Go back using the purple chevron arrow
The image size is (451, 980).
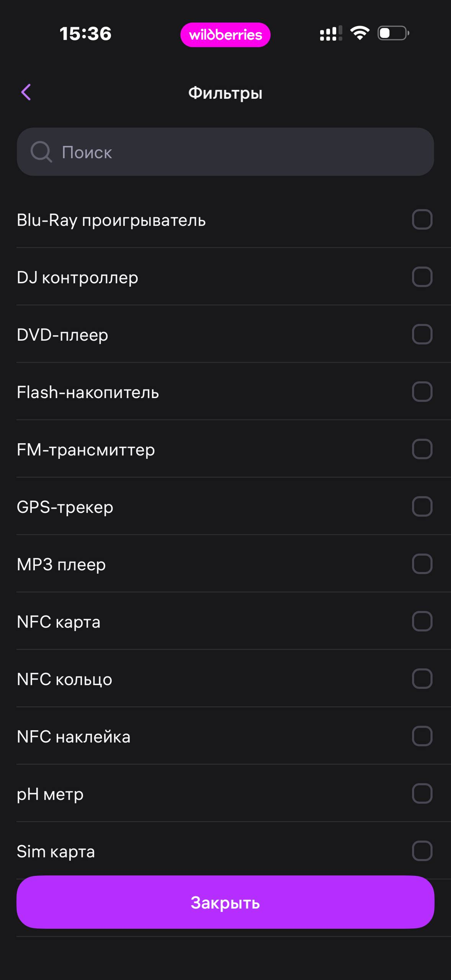click(26, 92)
